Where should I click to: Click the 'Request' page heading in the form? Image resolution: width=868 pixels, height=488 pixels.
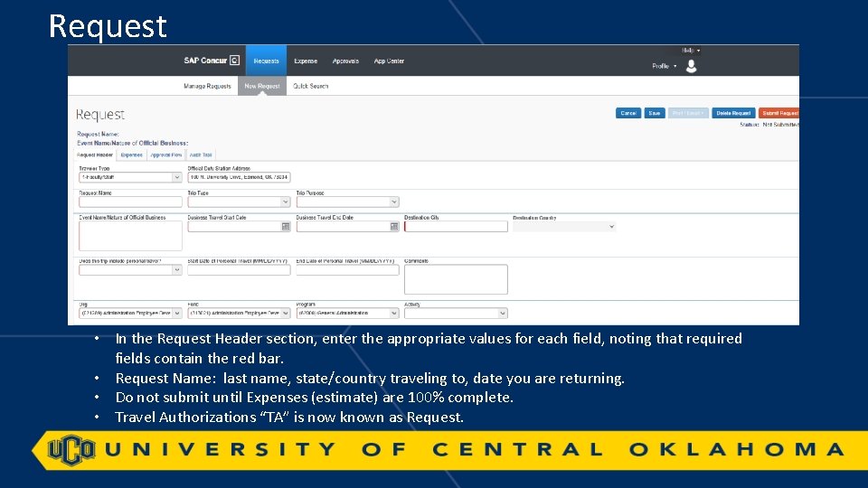pyautogui.click(x=100, y=115)
